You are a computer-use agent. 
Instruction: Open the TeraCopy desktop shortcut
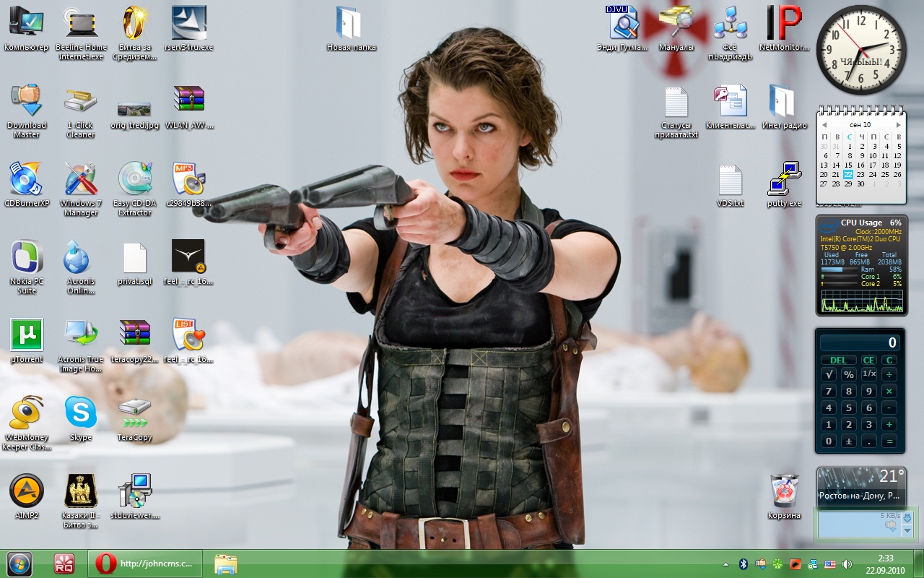135,419
